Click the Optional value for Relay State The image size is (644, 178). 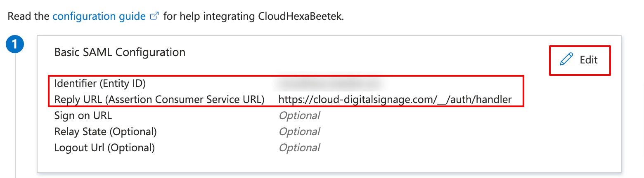click(x=299, y=131)
